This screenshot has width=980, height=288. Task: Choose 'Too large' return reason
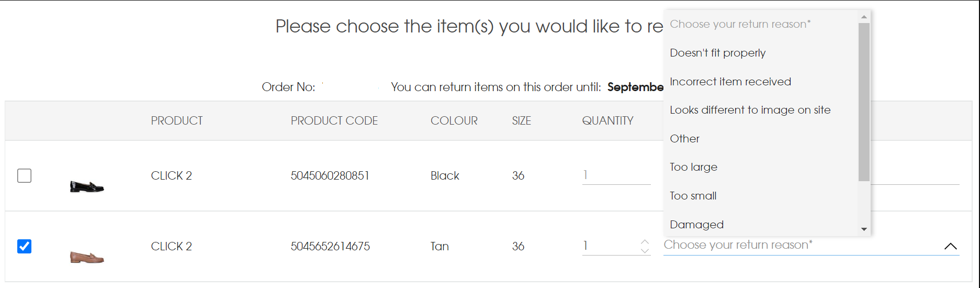point(693,167)
